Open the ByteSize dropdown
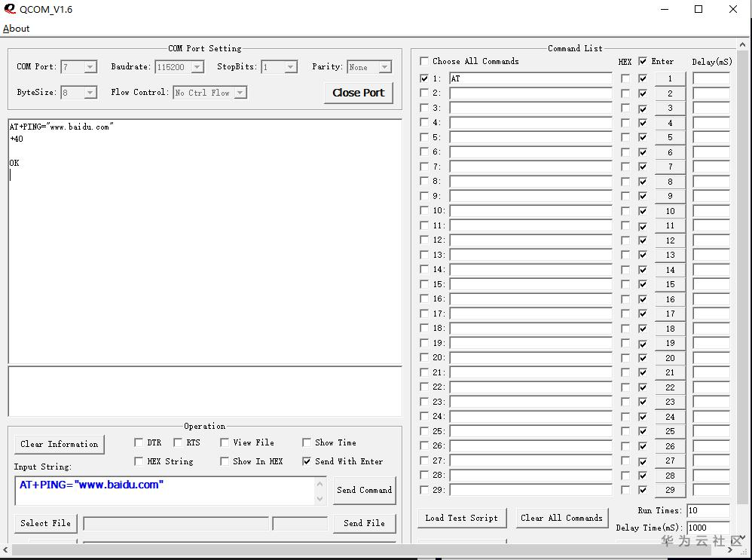752x560 pixels. coord(90,93)
